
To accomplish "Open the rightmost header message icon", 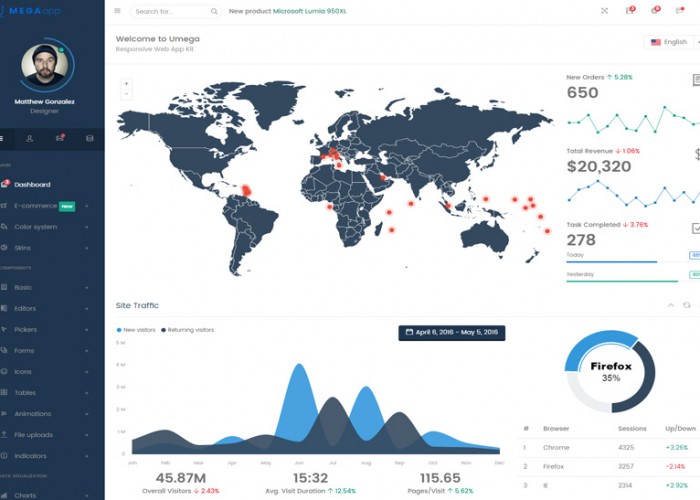I will pyautogui.click(x=679, y=10).
